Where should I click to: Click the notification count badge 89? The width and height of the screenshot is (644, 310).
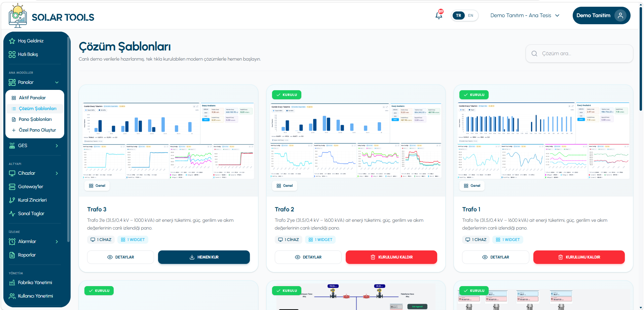click(441, 11)
